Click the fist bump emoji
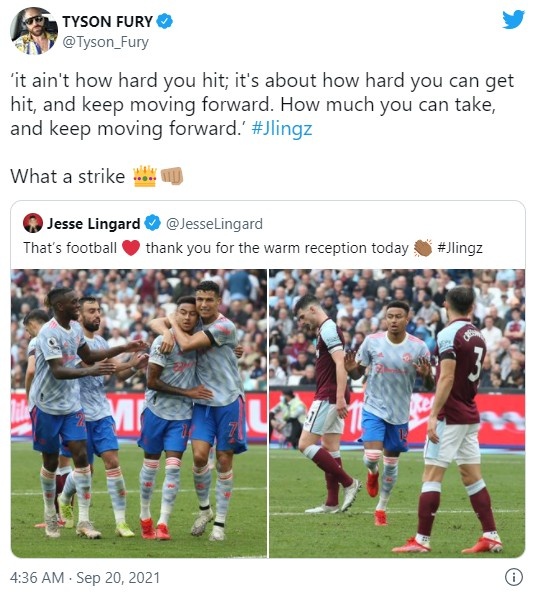Viewport: 537px width, 596px height. (172, 176)
